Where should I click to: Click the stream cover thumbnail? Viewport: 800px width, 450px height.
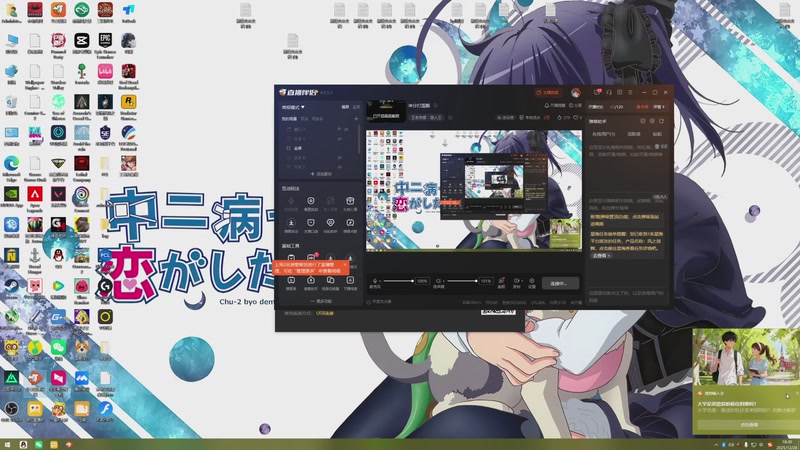coord(386,110)
